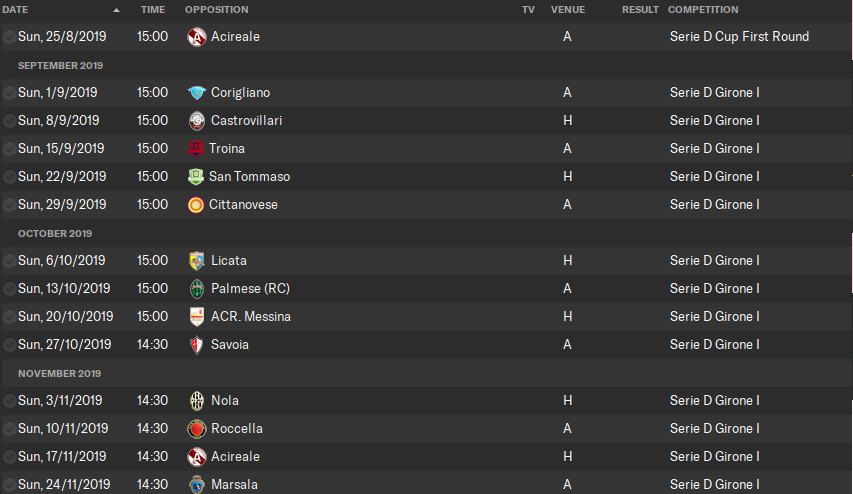Select the Cittanovese orange crest
Image resolution: width=853 pixels, height=494 pixels.
[x=197, y=205]
